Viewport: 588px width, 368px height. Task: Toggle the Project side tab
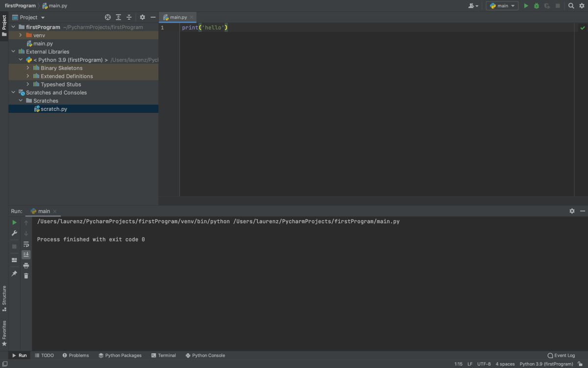pyautogui.click(x=4, y=26)
